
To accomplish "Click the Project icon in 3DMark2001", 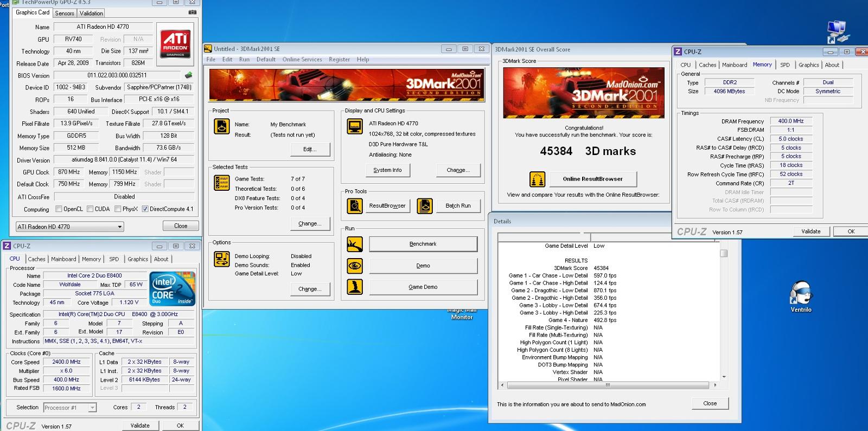I will coord(222,126).
